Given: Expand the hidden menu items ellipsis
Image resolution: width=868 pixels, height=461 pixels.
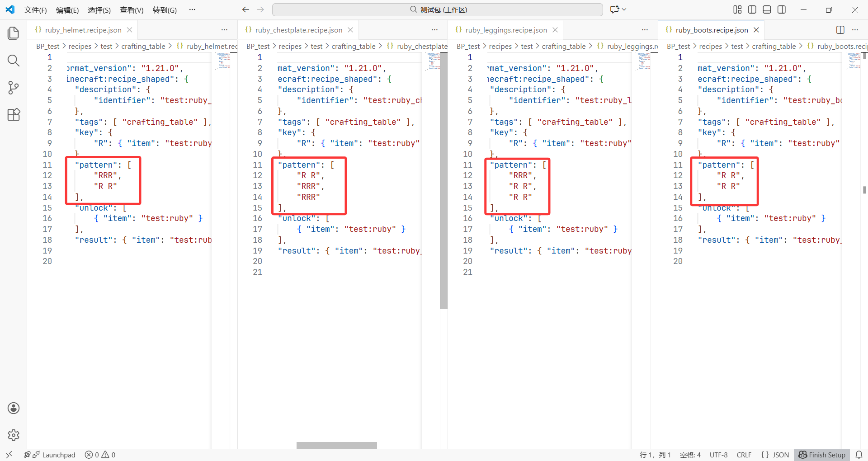Looking at the screenshot, I should [x=192, y=9].
